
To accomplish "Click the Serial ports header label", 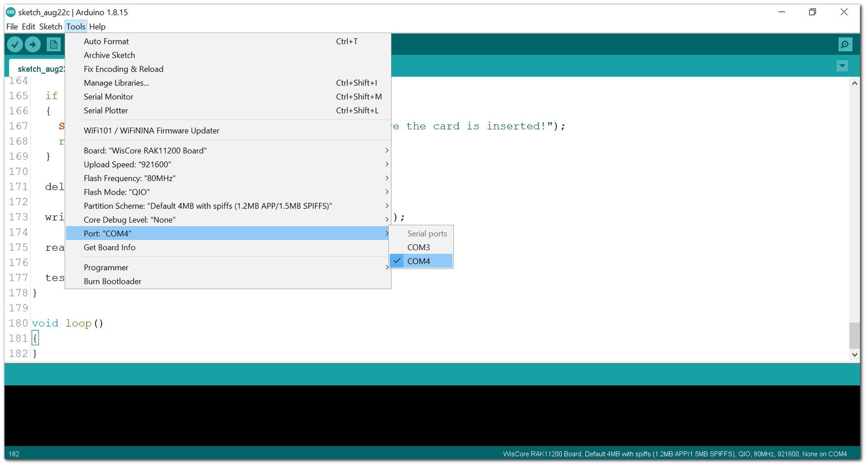I will [427, 233].
